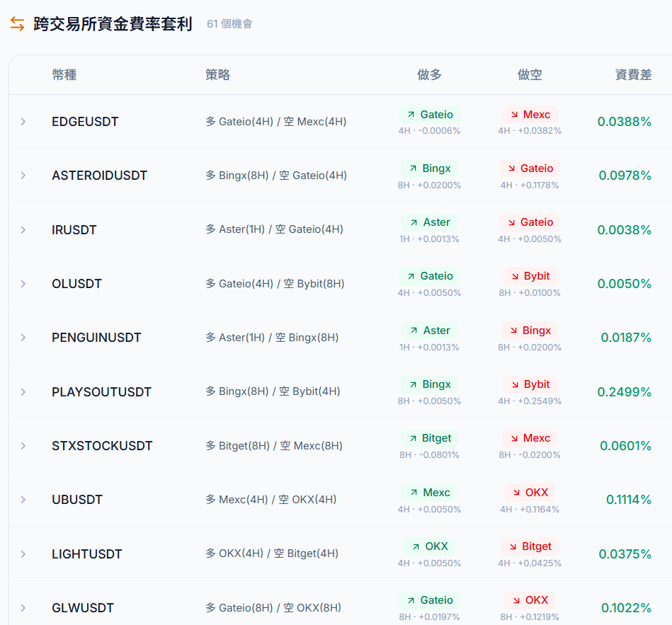
Task: Click the Bitget long badge for STXSTOCKUSDT
Action: tap(429, 438)
